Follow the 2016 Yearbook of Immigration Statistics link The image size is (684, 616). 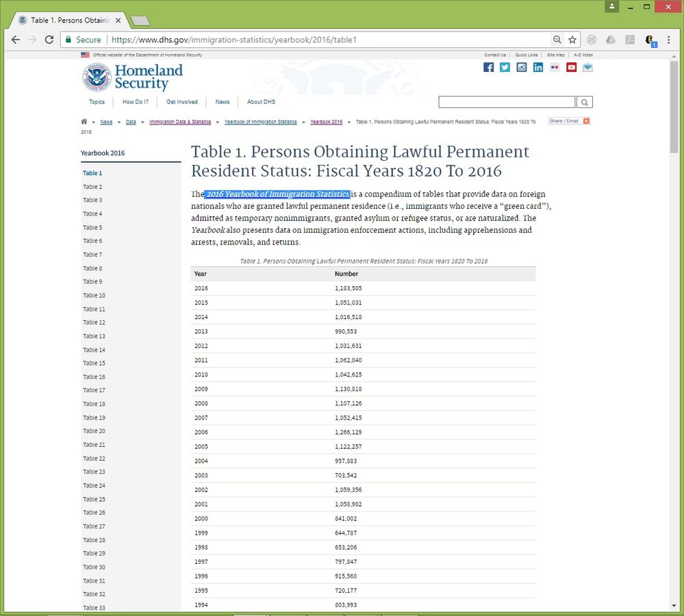tap(277, 194)
